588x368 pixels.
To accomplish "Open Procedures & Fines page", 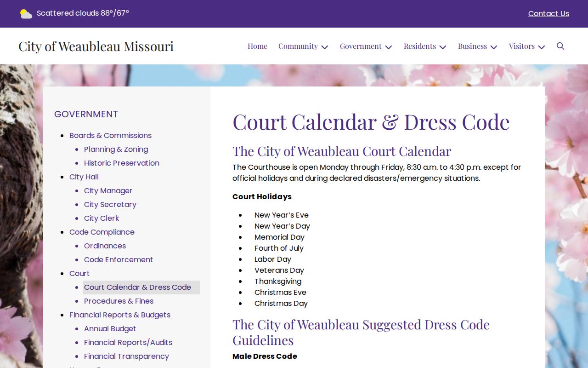I will [x=119, y=301].
